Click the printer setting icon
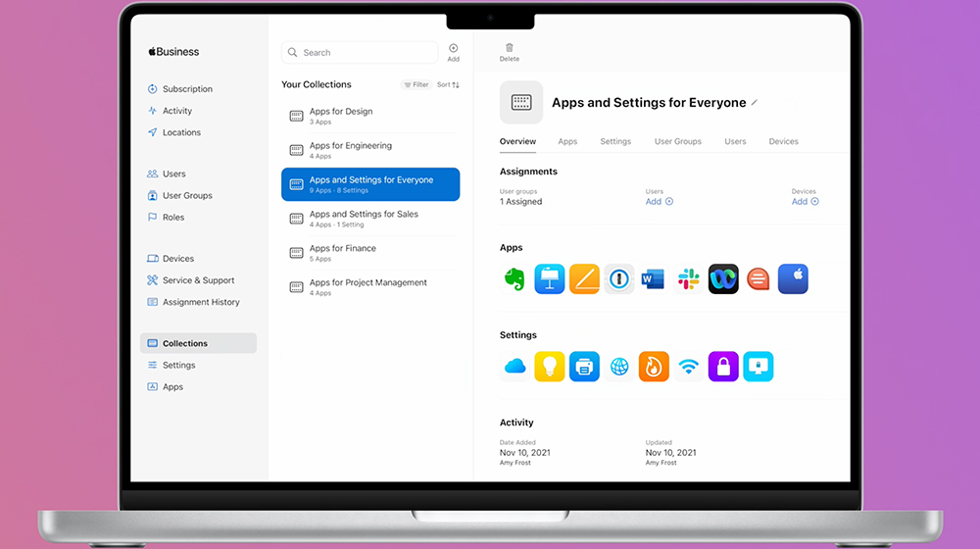 point(584,367)
